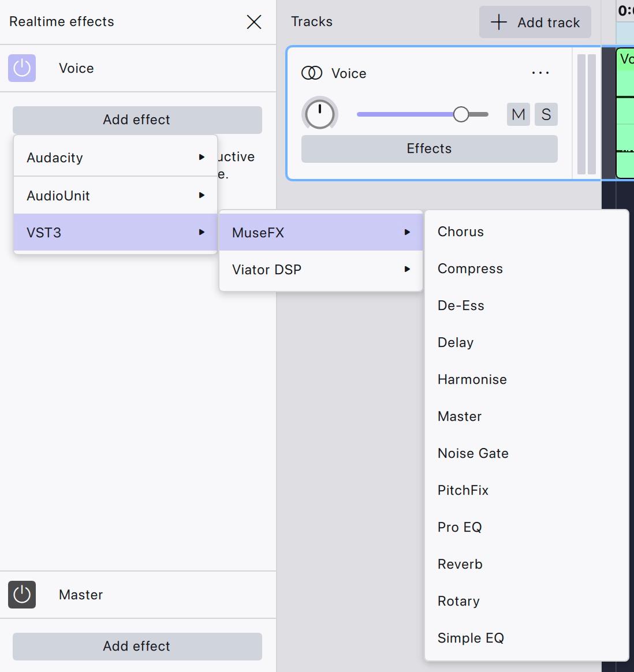
Task: Close the Realtime effects panel
Action: [x=253, y=22]
